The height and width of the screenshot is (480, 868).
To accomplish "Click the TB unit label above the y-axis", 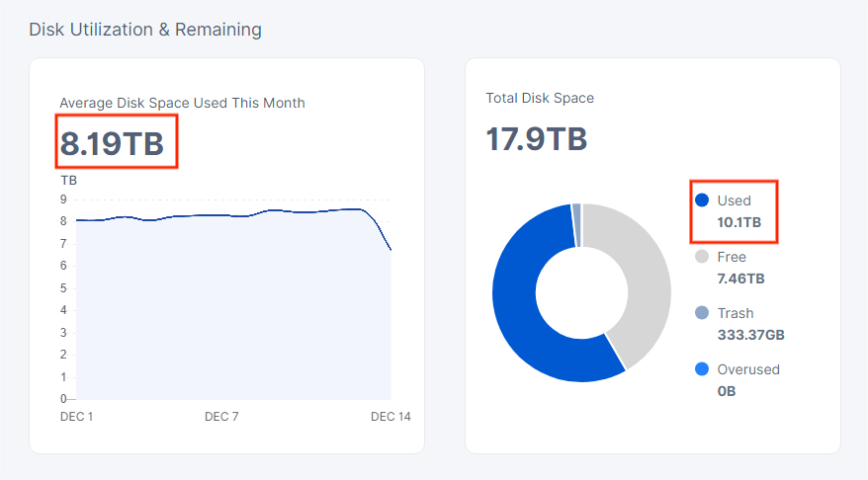I will coord(69,180).
